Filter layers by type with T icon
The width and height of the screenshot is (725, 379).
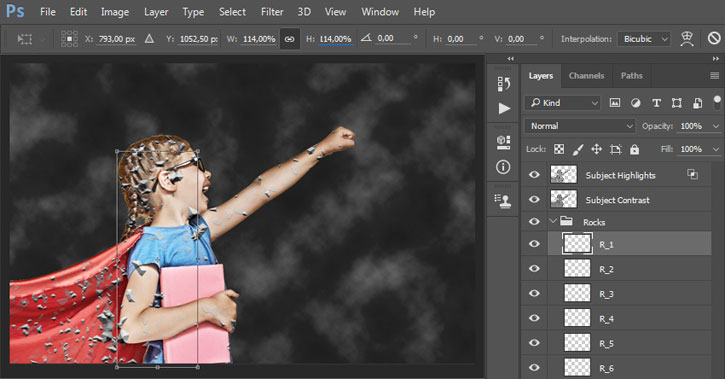pos(656,103)
